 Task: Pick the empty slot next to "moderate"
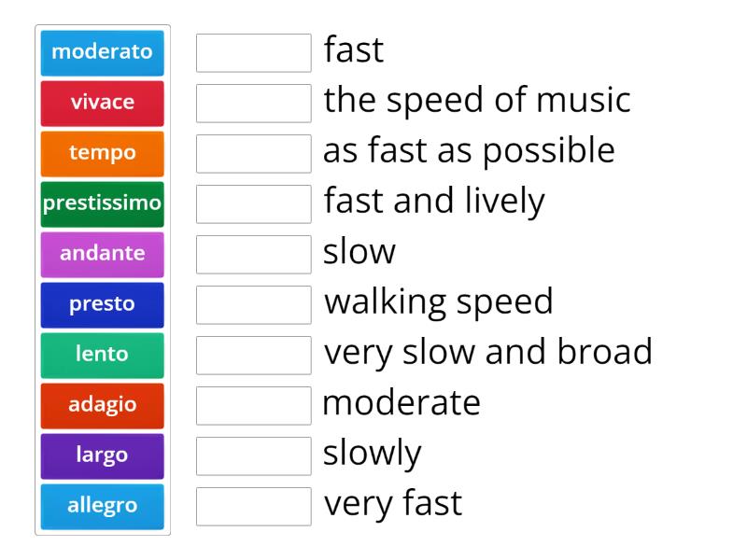point(254,406)
